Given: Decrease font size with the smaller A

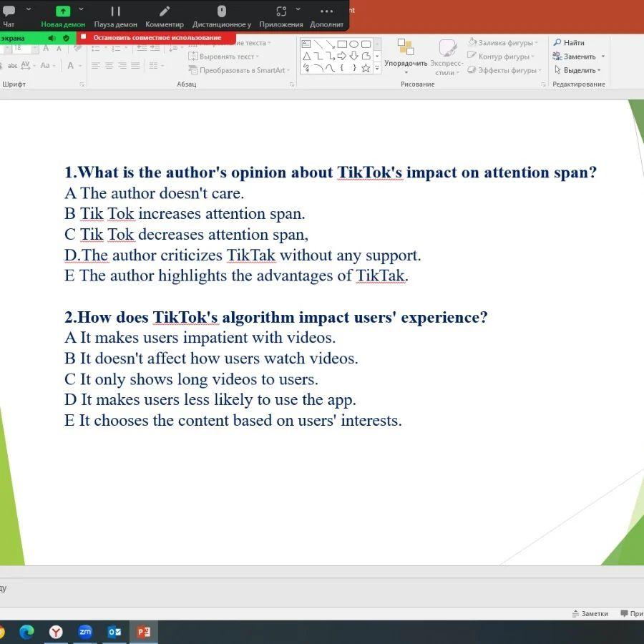Looking at the screenshot, I should tap(59, 49).
